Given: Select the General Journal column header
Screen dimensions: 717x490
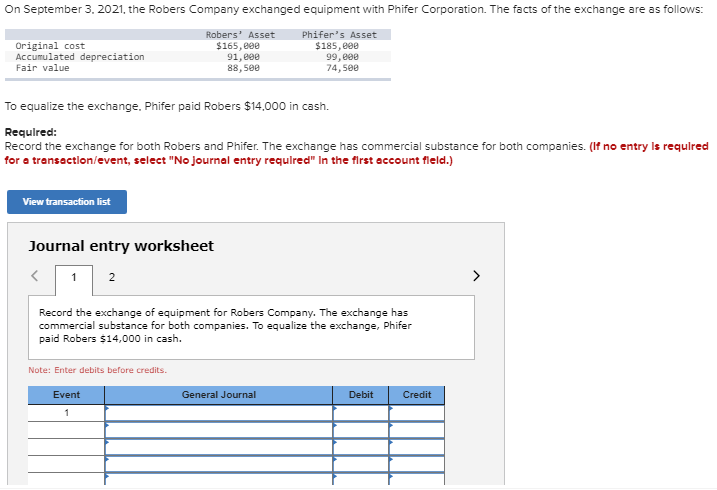Looking at the screenshot, I should pyautogui.click(x=219, y=395).
